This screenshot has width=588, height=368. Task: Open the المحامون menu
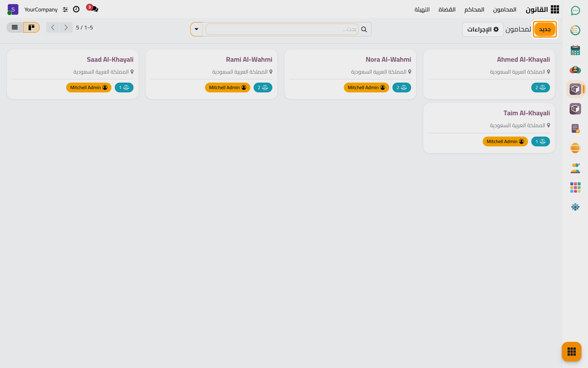tap(504, 10)
